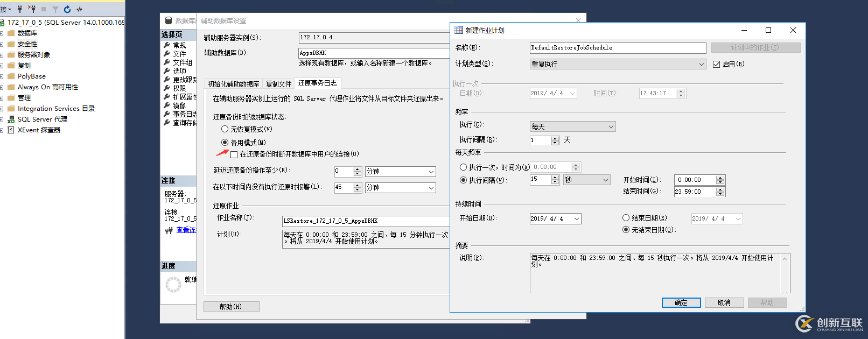Click the connection properties icon beside 查看连接
The height and width of the screenshot is (339, 868).
pos(169,230)
